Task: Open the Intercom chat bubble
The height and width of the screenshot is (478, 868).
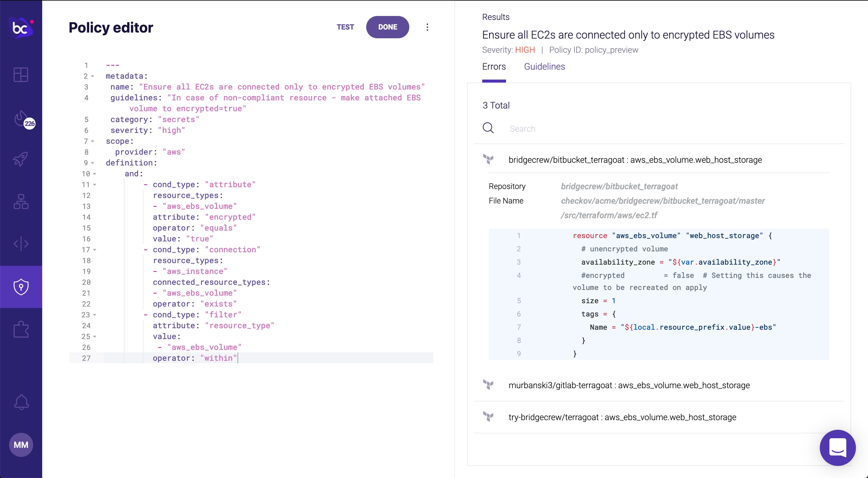Action: [x=838, y=448]
